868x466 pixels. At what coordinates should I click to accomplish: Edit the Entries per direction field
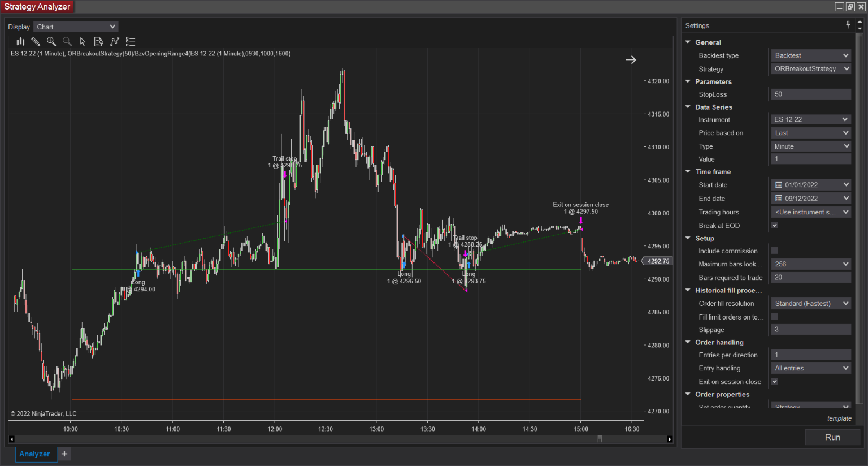click(811, 355)
